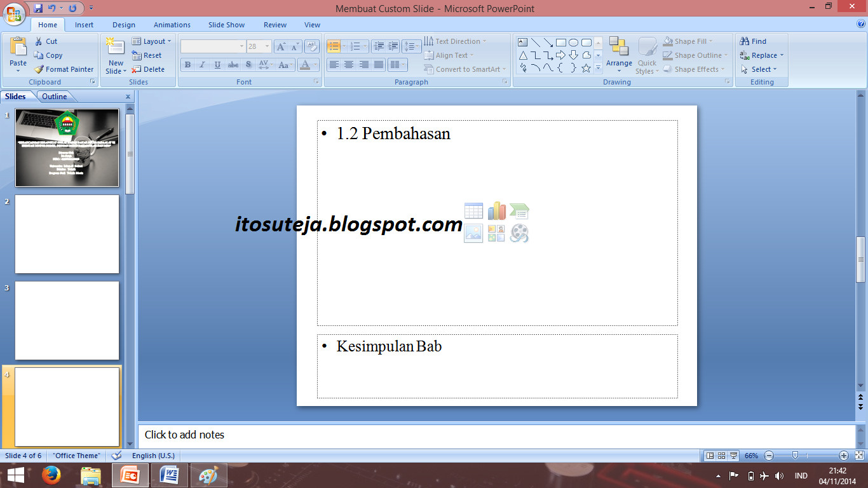Insert picture from file placeholder icon

pos(473,233)
